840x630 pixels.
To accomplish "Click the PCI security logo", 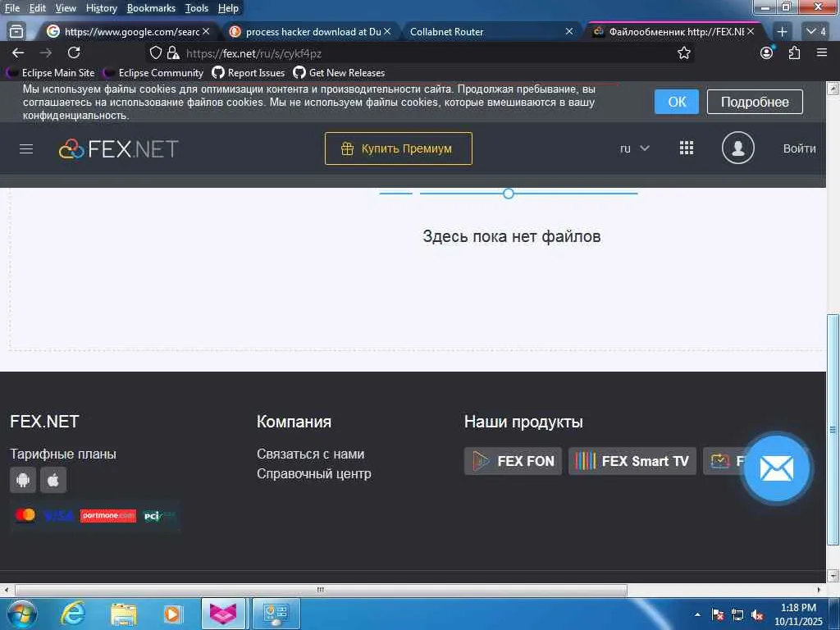I will tap(159, 516).
